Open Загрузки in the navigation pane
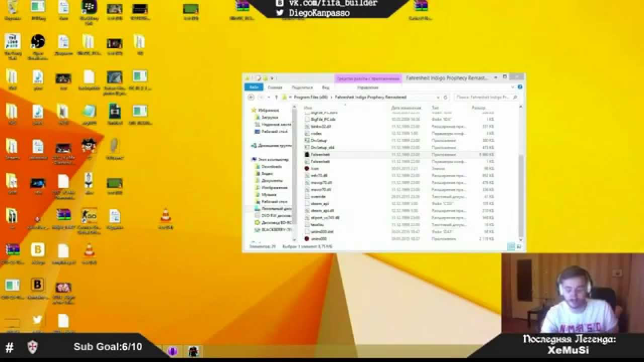The width and height of the screenshot is (644, 362). (270, 117)
